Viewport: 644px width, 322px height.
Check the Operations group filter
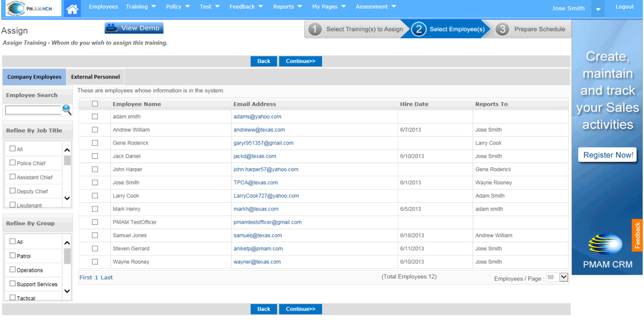click(13, 270)
